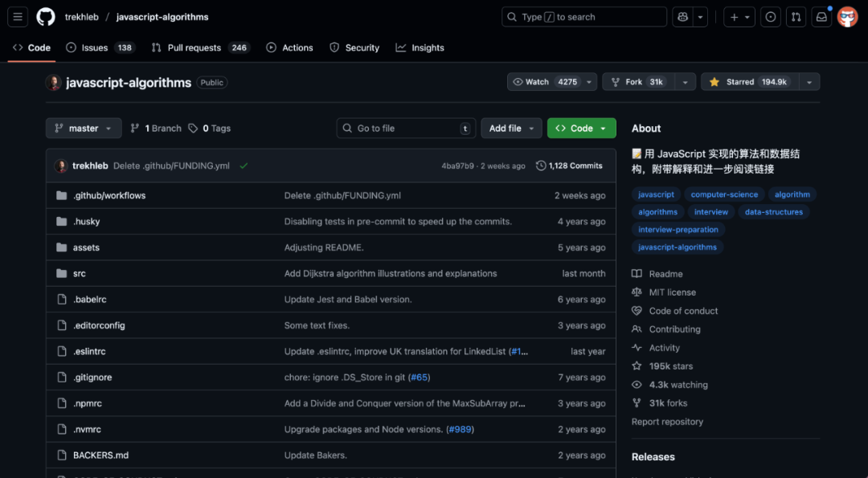Click the trekhleb owner link in header
This screenshot has height=478, width=868.
click(81, 17)
